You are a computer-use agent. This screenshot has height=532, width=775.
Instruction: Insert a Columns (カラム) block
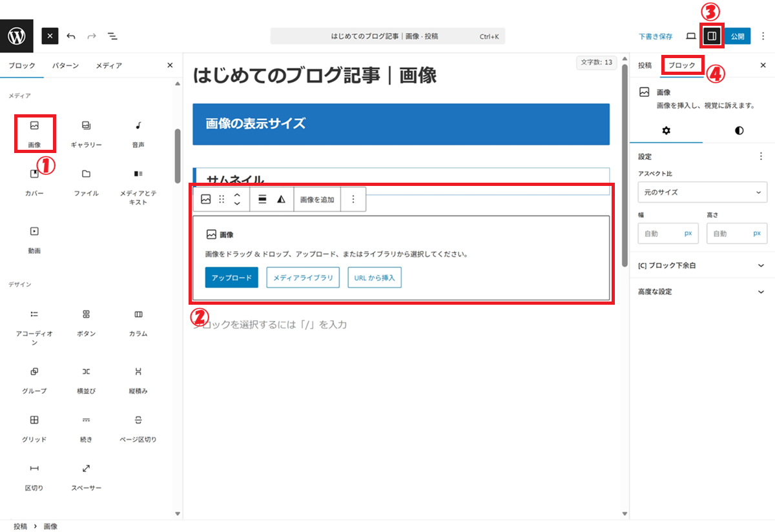(x=138, y=322)
